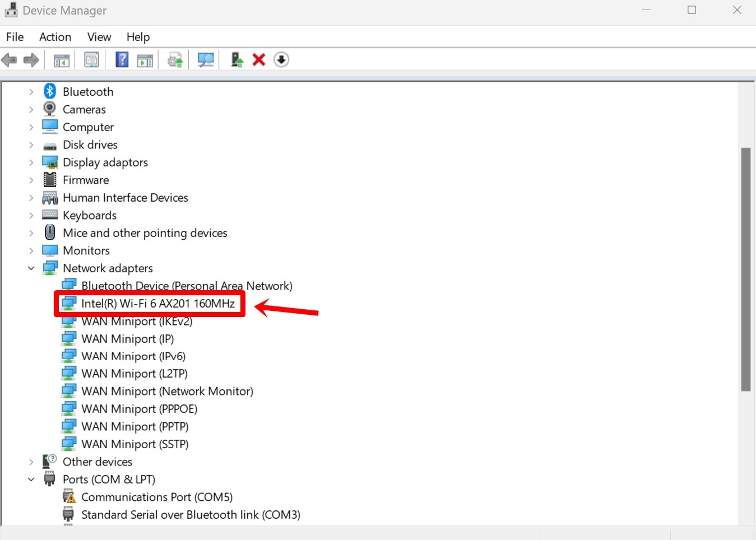Screen dimensions: 756x540
Task: Select WAN Miniport (PPTP)
Action: tap(134, 426)
